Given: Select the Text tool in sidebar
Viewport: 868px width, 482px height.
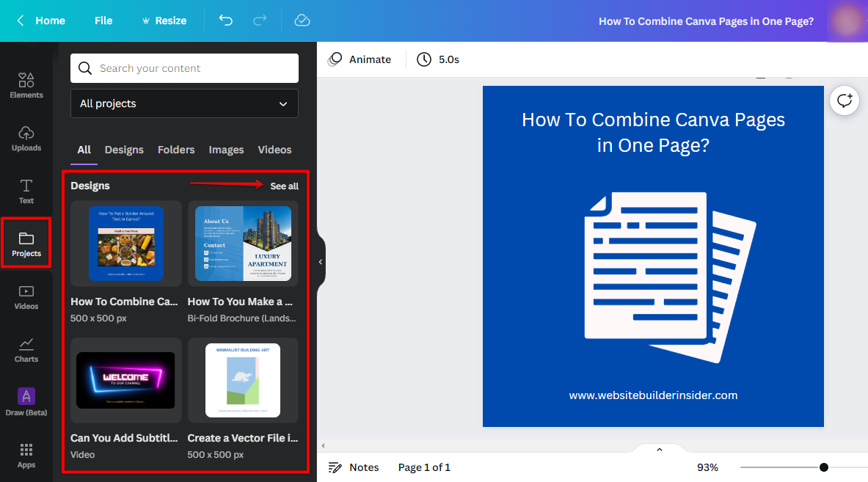Looking at the screenshot, I should [x=26, y=191].
